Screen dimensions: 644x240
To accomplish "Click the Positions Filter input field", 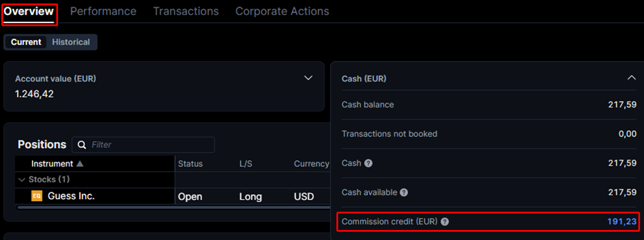I will (151, 145).
